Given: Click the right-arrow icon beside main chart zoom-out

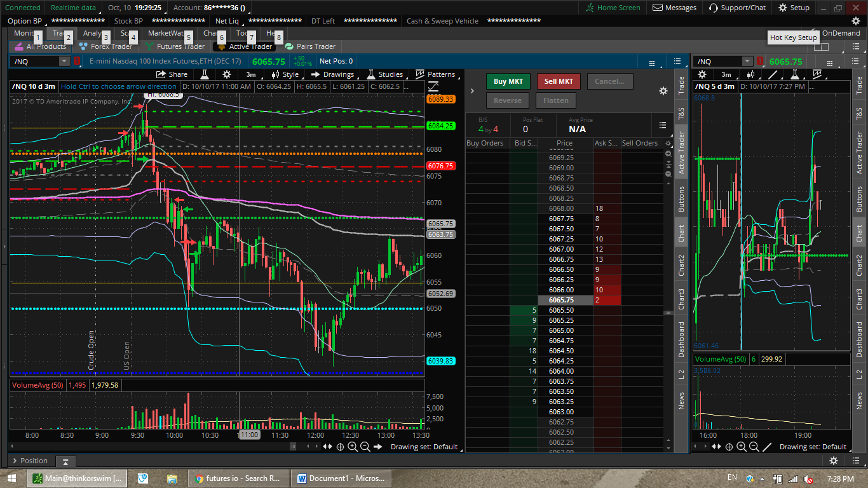Looking at the screenshot, I should tap(378, 447).
